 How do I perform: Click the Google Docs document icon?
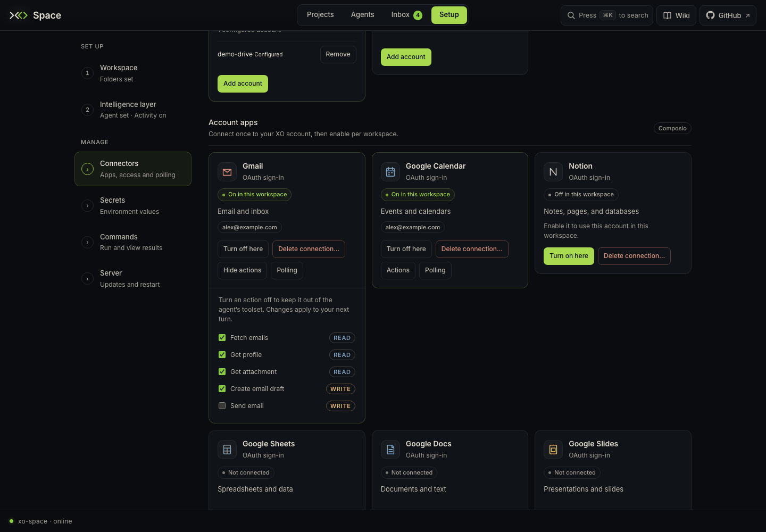coord(390,450)
